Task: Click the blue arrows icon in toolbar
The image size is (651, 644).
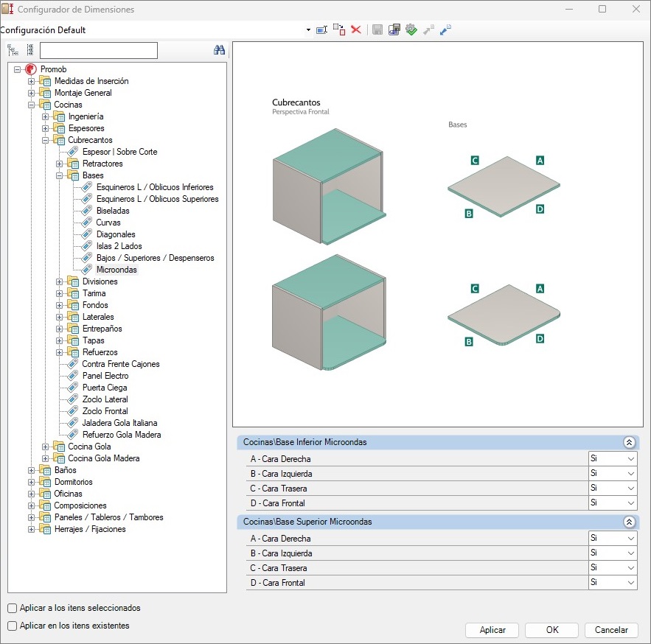Action: click(x=445, y=29)
